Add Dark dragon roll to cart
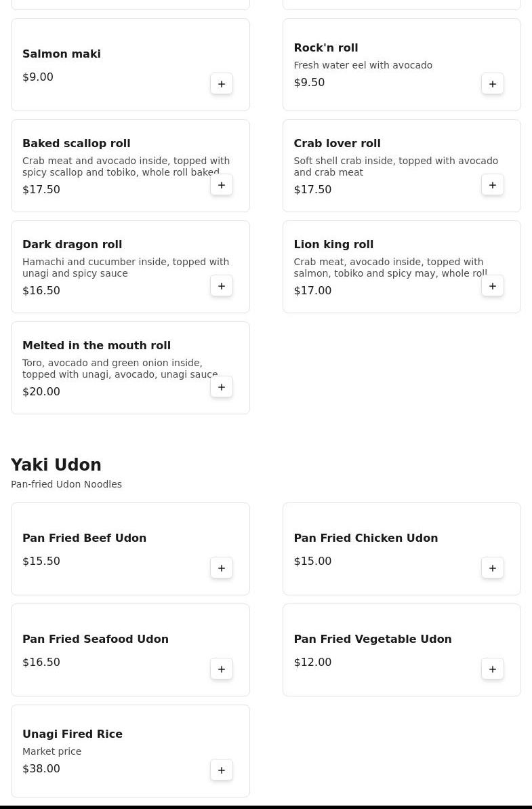532x809 pixels. (x=222, y=286)
